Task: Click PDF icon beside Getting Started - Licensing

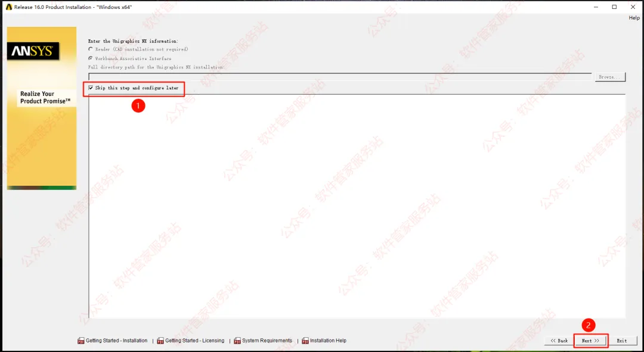Action: (160, 341)
